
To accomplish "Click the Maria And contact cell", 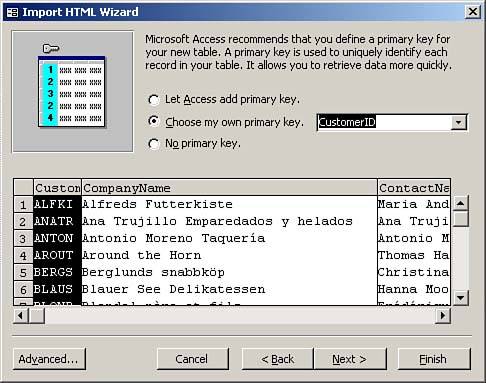I will click(x=414, y=204).
